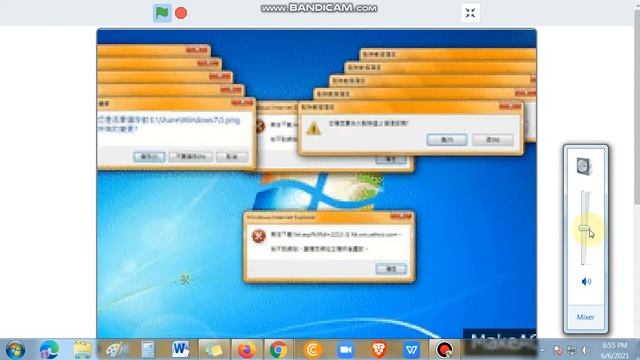The image size is (640, 360).
Task: Show hidden system tray icons arrow
Action: (x=542, y=350)
